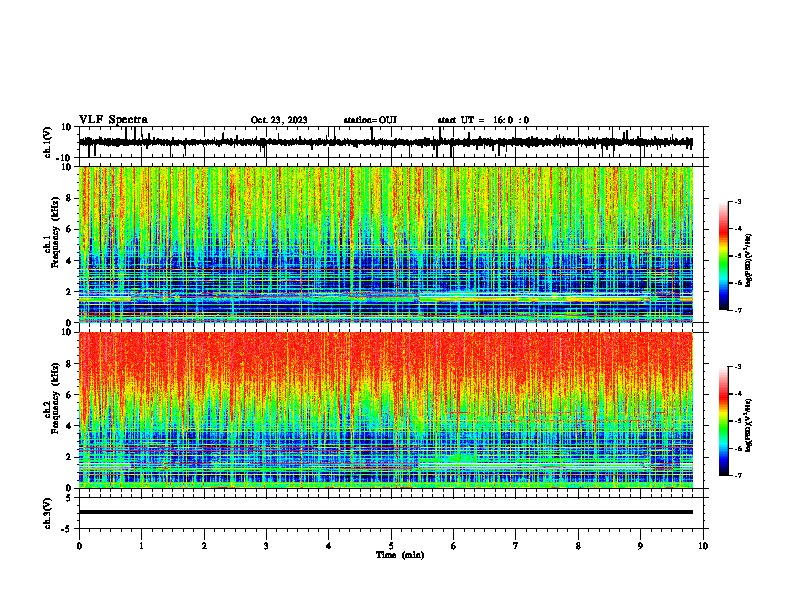This screenshot has width=792, height=612.
Task: Click time axis tick label "3"
Action: (x=266, y=546)
